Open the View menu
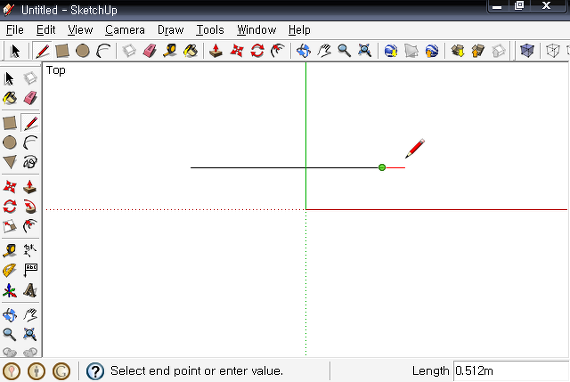This screenshot has width=570, height=382. tap(80, 30)
